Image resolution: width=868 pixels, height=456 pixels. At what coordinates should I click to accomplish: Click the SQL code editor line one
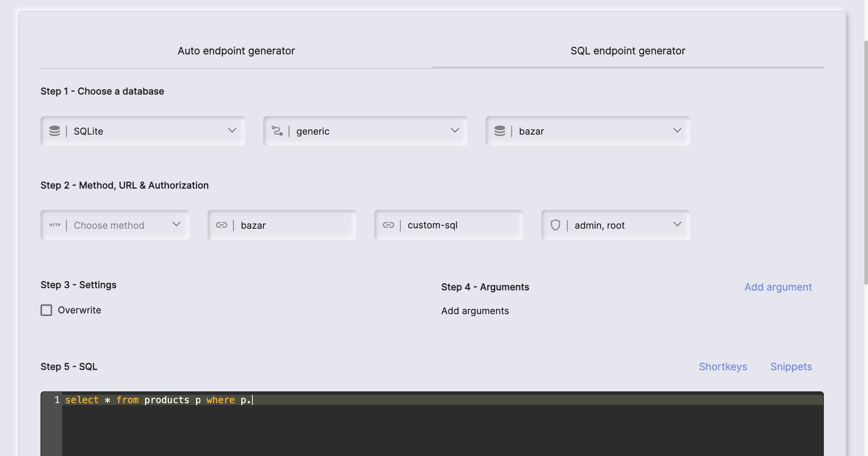click(x=434, y=400)
